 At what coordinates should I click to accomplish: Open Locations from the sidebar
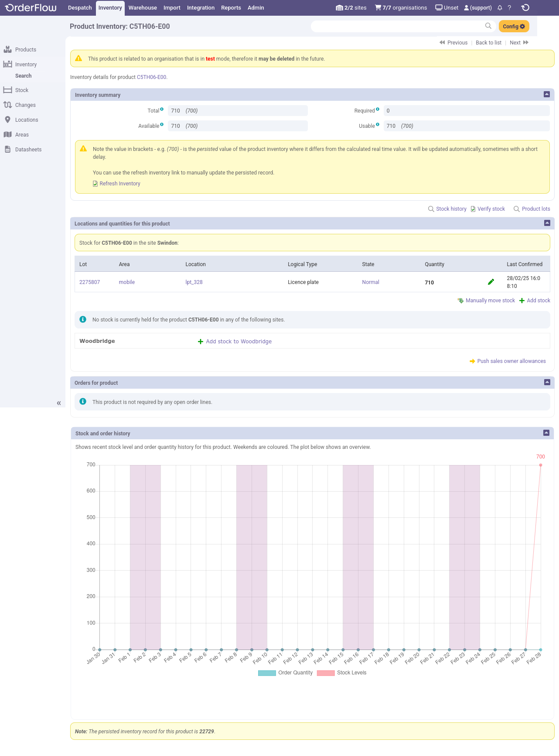coord(26,120)
